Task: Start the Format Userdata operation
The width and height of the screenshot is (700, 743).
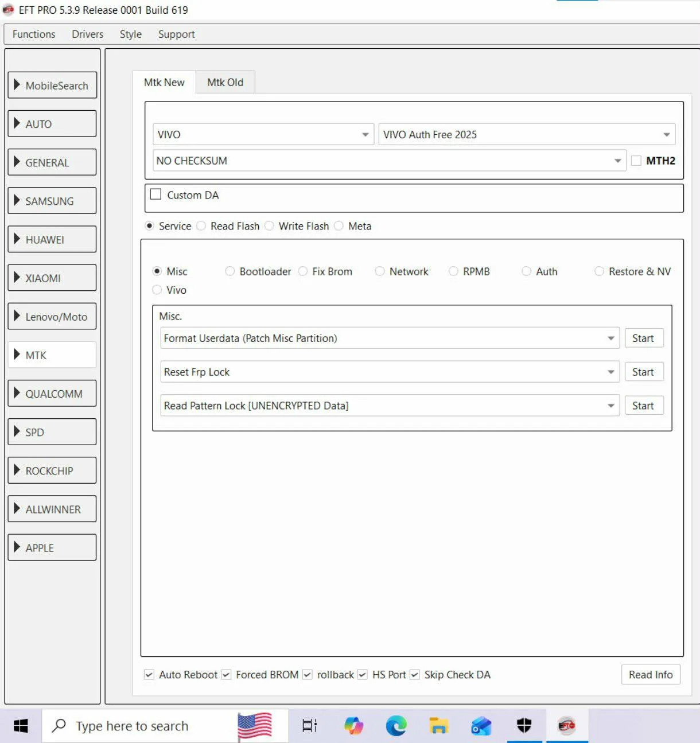Action: 643,338
